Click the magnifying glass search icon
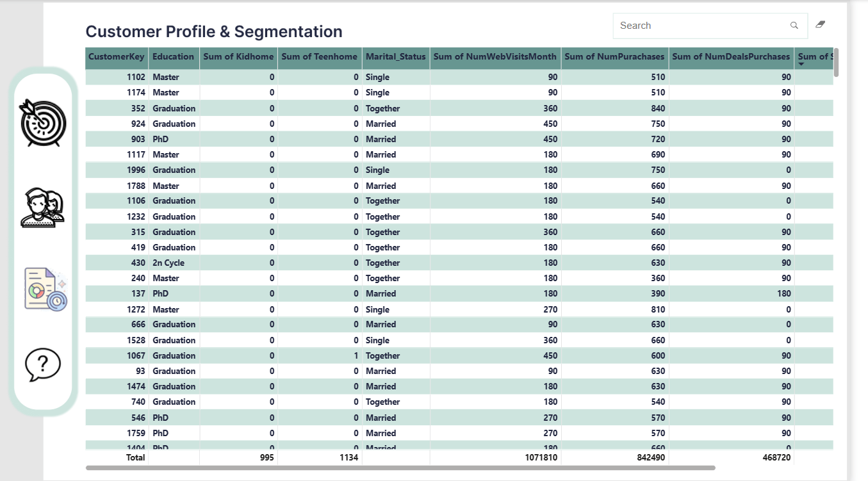Image resolution: width=868 pixels, height=481 pixels. [794, 26]
